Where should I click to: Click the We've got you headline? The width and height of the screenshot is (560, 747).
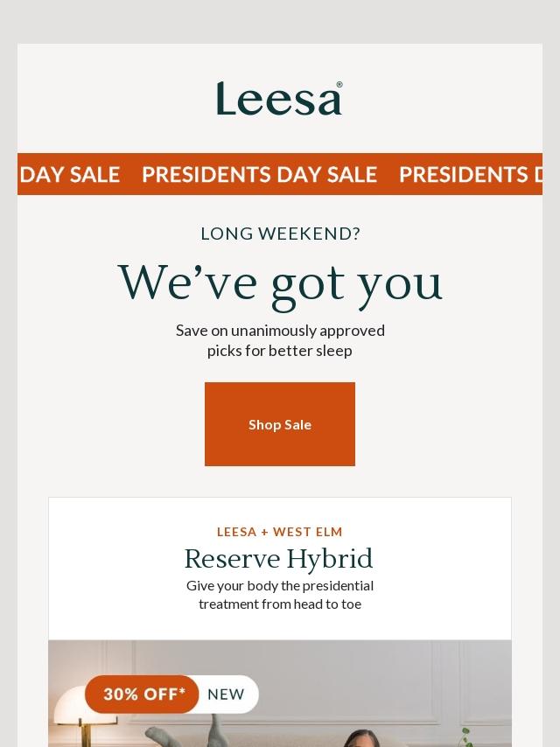[x=280, y=283]
